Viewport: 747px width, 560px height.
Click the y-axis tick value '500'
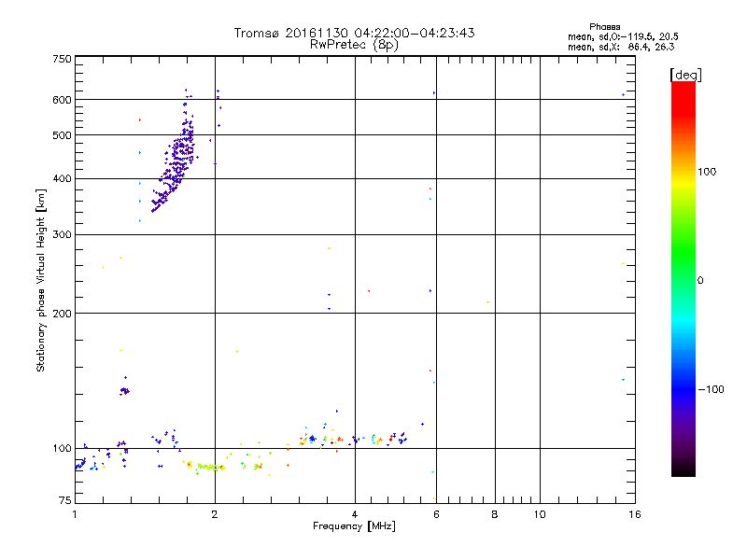(x=62, y=135)
